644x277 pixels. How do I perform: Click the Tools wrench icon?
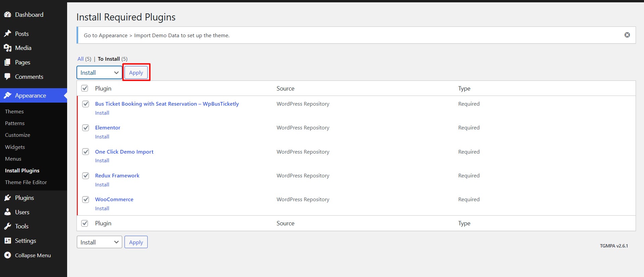[x=7, y=226]
